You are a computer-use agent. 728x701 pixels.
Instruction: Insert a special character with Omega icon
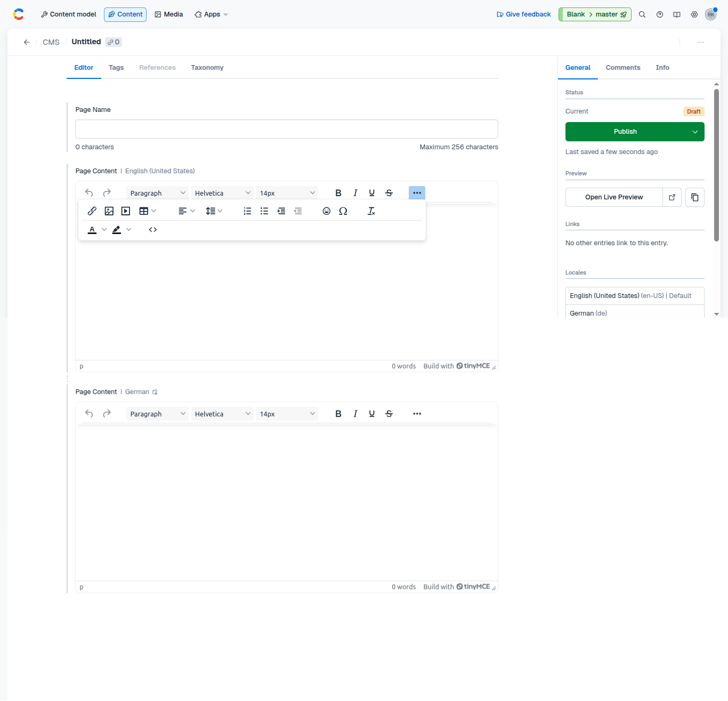pos(343,211)
